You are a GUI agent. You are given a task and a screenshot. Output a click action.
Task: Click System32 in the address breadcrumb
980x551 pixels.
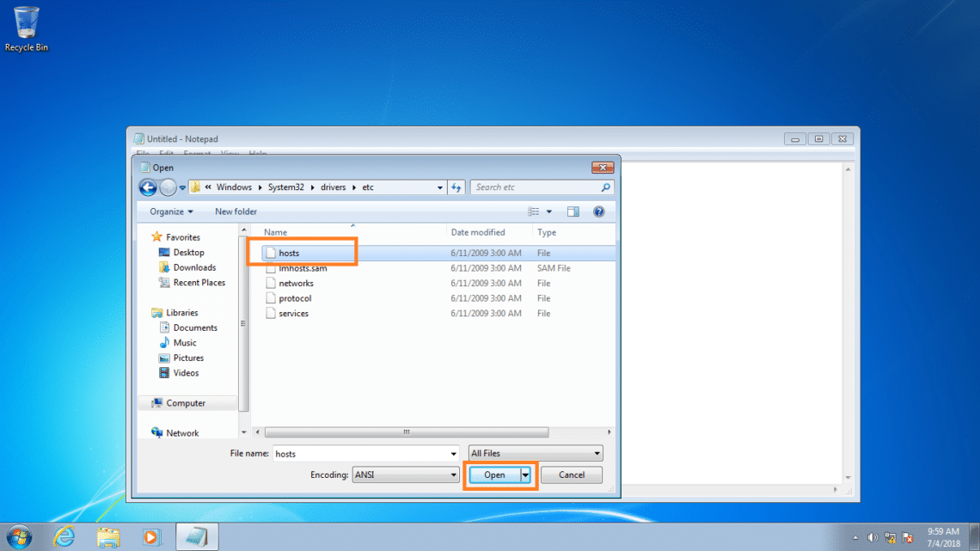click(285, 187)
